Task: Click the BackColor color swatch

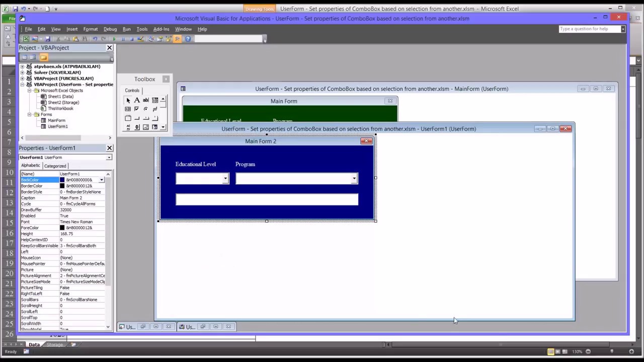Action: point(62,180)
